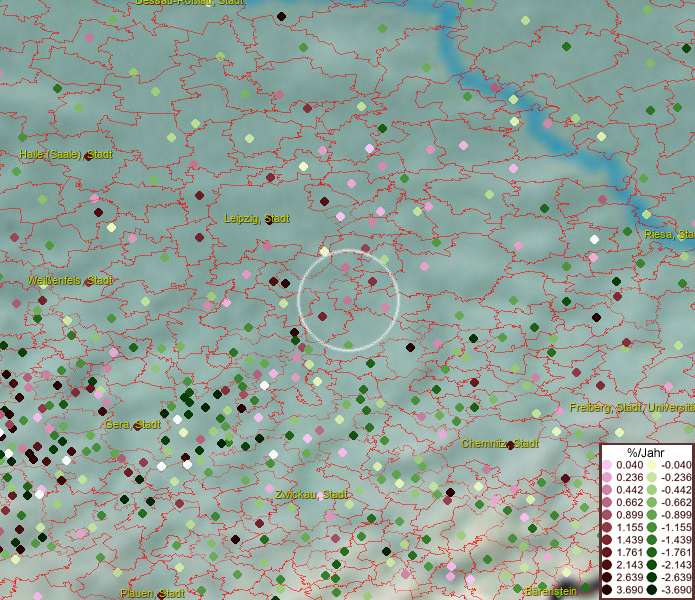This screenshot has height=600, width=695.
Task: Select the legend value -0.899
Action: pyautogui.click(x=676, y=515)
